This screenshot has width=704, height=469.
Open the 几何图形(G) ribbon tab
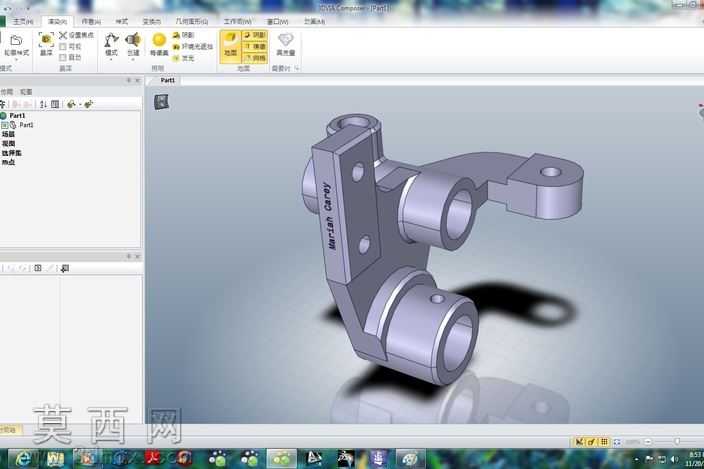(x=192, y=22)
